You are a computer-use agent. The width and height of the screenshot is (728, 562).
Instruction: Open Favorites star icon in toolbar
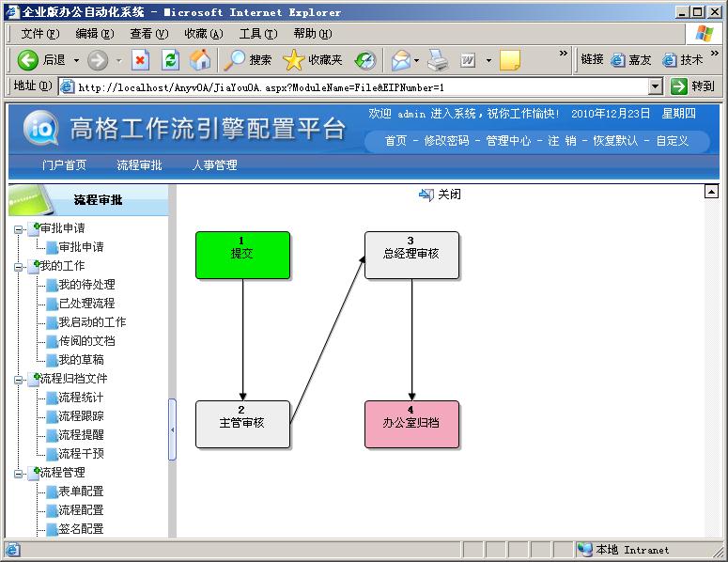point(293,60)
